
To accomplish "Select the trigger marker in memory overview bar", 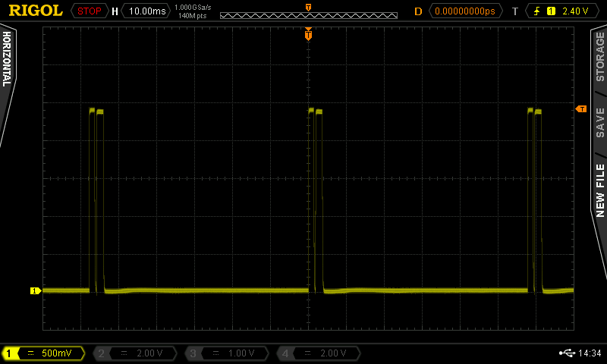I will 309,8.
